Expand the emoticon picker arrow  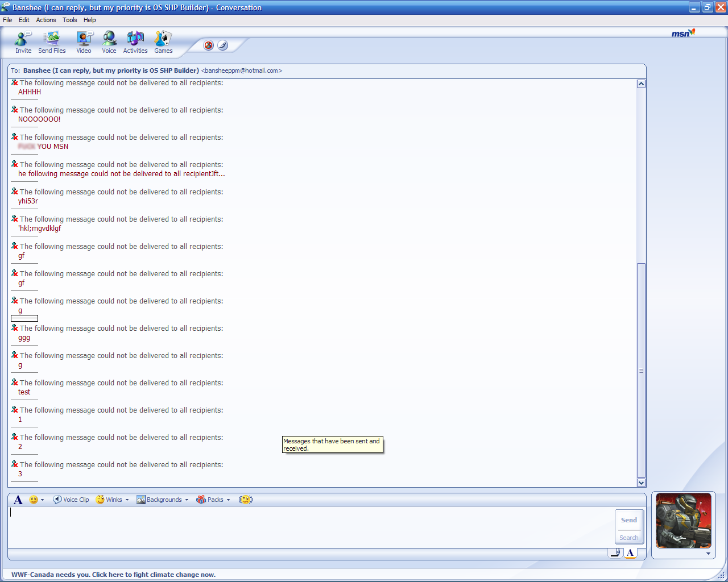(x=42, y=500)
